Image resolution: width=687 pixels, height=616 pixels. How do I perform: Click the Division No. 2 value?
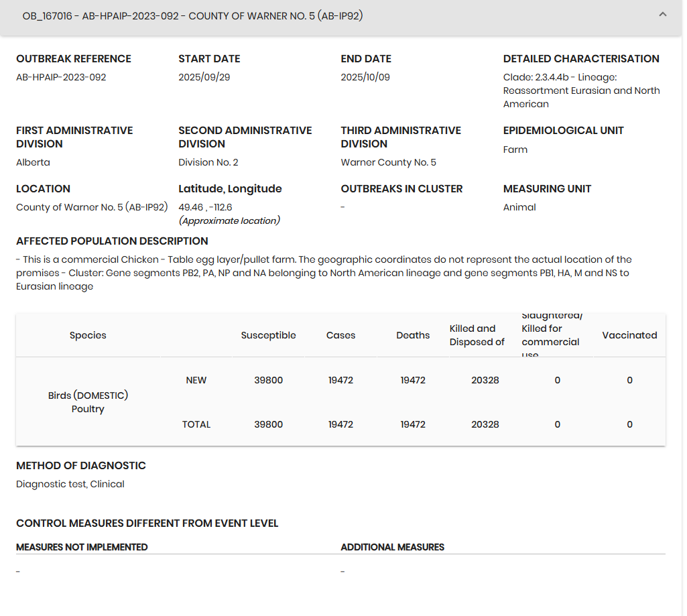pyautogui.click(x=208, y=162)
